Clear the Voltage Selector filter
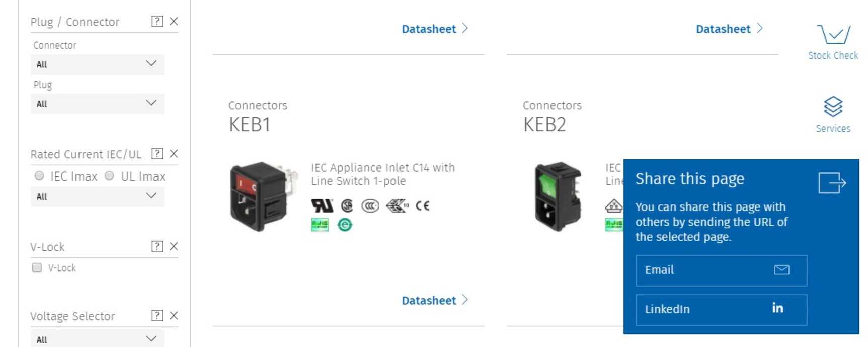This screenshot has width=868, height=347. click(x=174, y=316)
